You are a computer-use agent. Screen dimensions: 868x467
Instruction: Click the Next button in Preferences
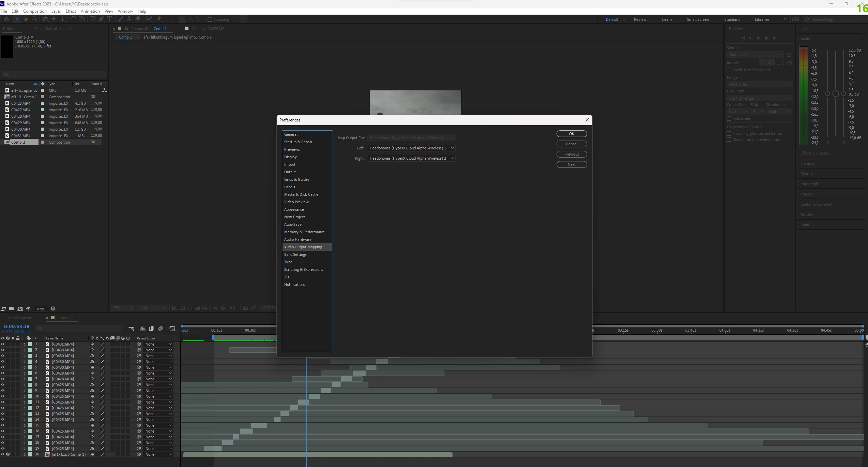pos(571,164)
